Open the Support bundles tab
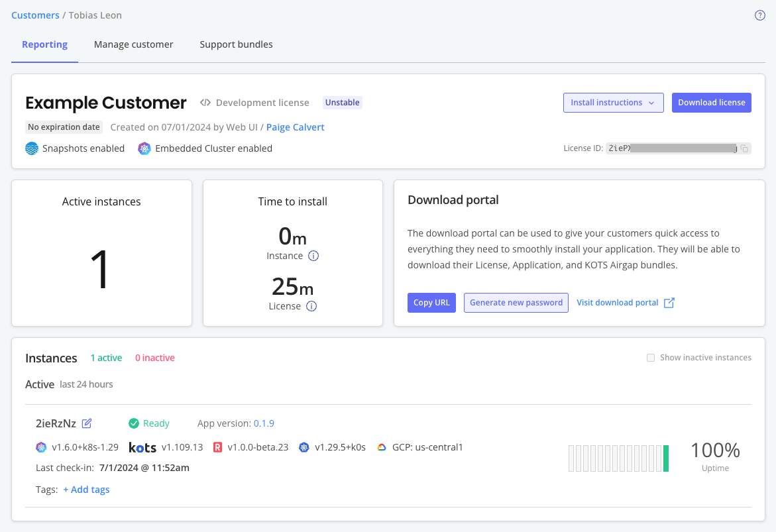Screen dimensions: 776x532 coord(236,44)
